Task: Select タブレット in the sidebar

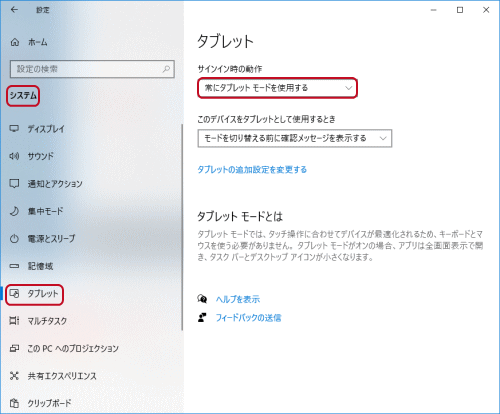Action: click(x=43, y=294)
